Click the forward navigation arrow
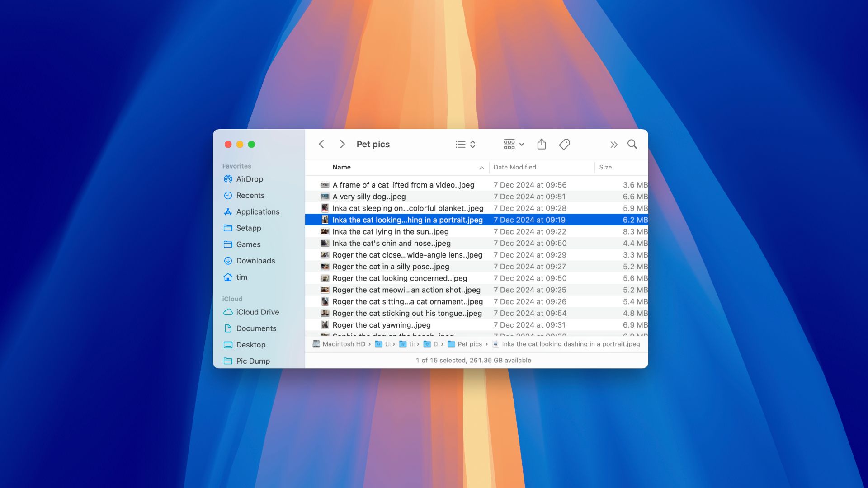The width and height of the screenshot is (868, 488). click(341, 145)
